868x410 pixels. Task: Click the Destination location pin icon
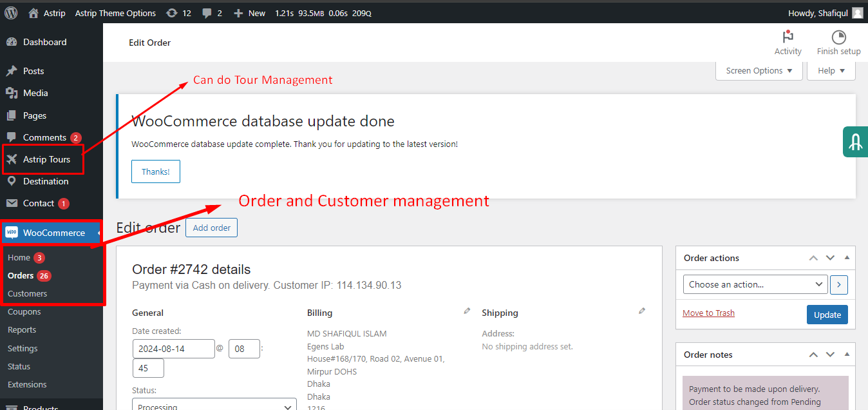pyautogui.click(x=12, y=181)
